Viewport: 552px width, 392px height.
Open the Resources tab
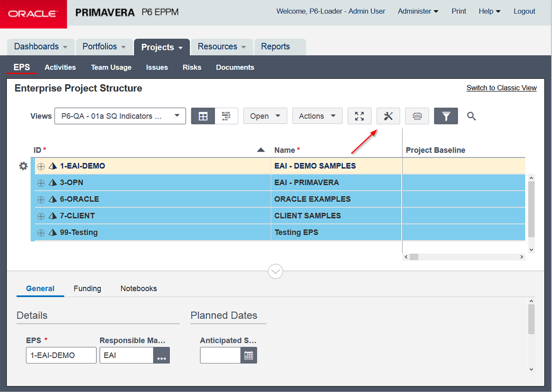click(x=222, y=47)
